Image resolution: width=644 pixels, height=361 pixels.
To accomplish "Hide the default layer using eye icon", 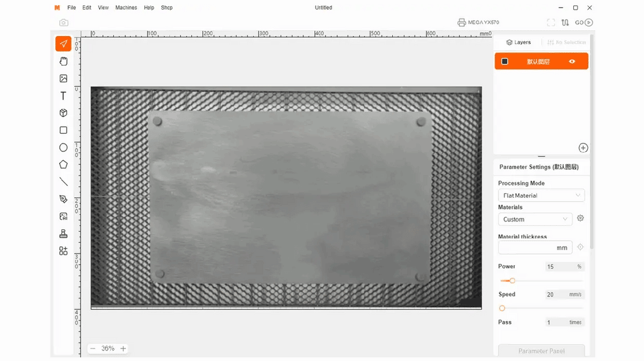I will pos(572,62).
